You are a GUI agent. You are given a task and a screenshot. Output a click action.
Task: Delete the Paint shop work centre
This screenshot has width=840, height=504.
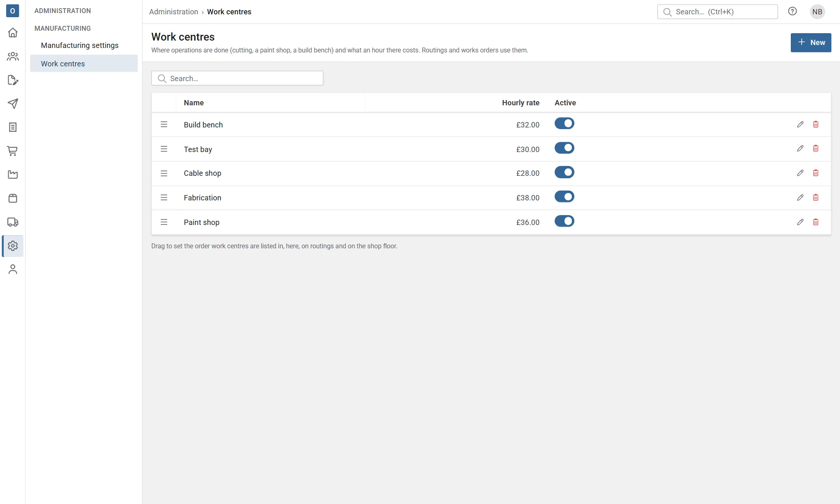(815, 222)
